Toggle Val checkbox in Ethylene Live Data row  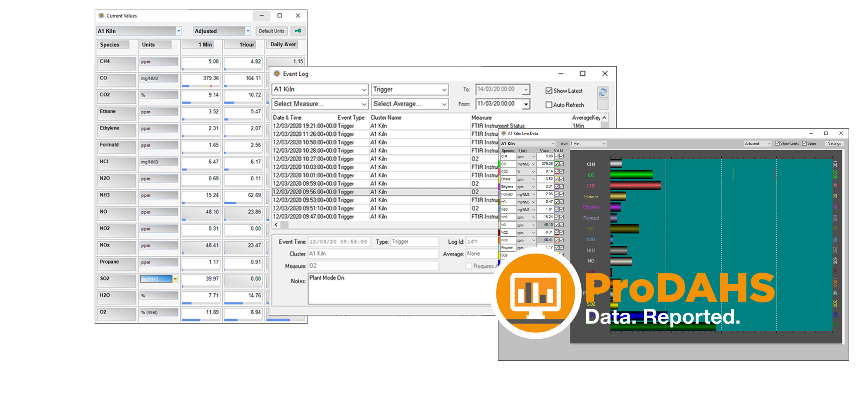click(x=557, y=187)
